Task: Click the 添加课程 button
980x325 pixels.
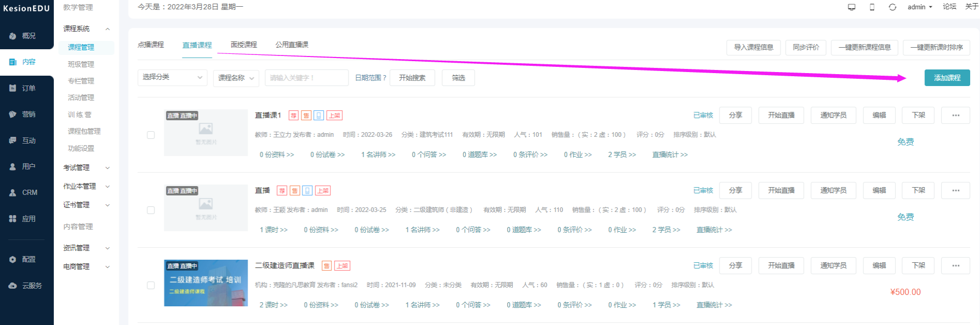Action: tap(947, 78)
